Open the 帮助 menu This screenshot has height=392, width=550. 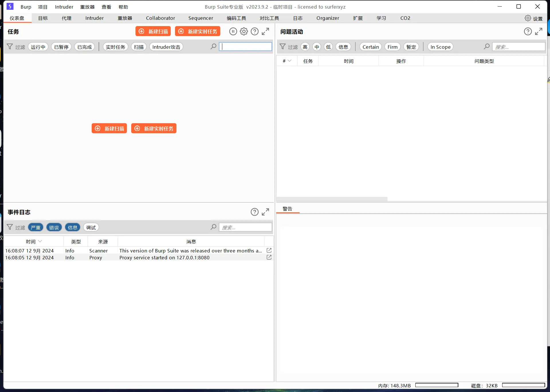pos(123,7)
